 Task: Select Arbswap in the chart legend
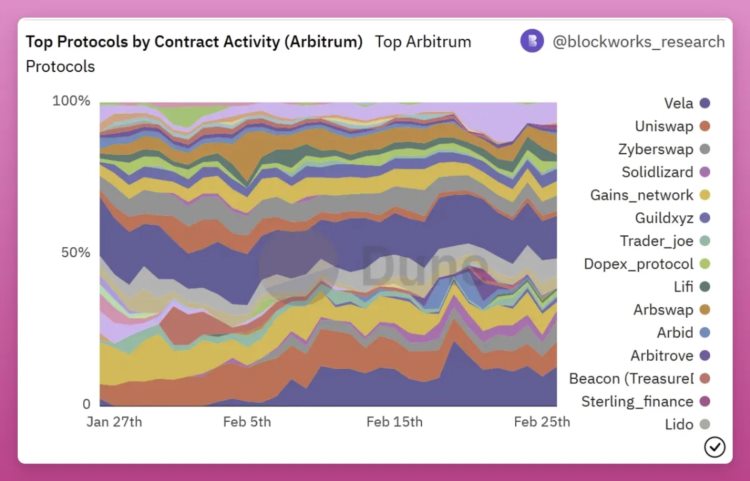point(663,310)
